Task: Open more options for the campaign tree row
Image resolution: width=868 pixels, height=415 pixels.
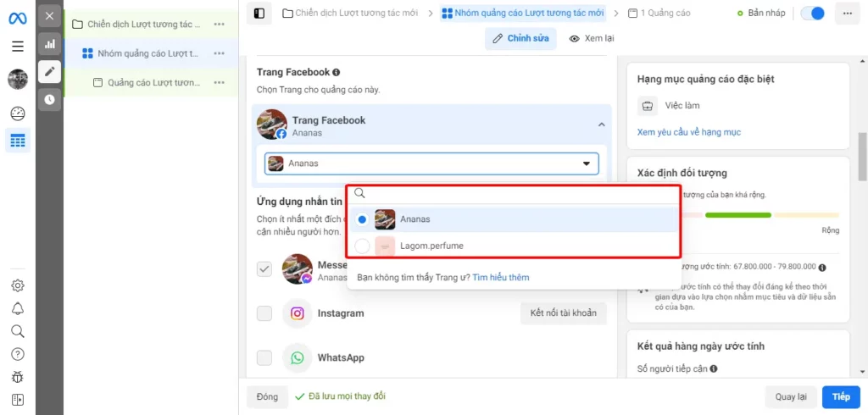Action: pos(220,25)
